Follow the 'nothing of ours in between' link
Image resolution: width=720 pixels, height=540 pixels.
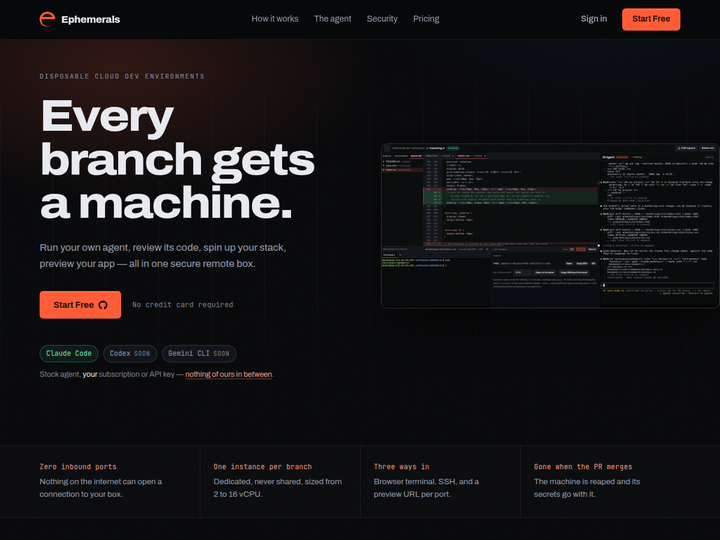(x=229, y=374)
